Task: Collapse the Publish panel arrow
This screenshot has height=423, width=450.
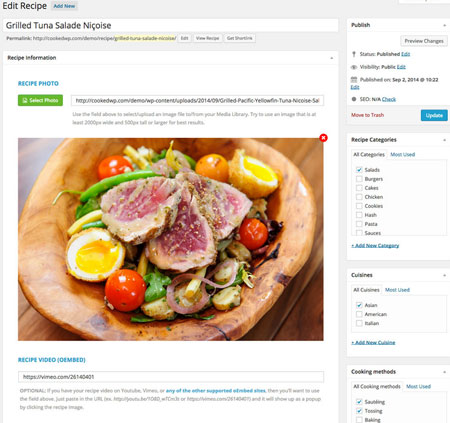Action: click(x=444, y=25)
